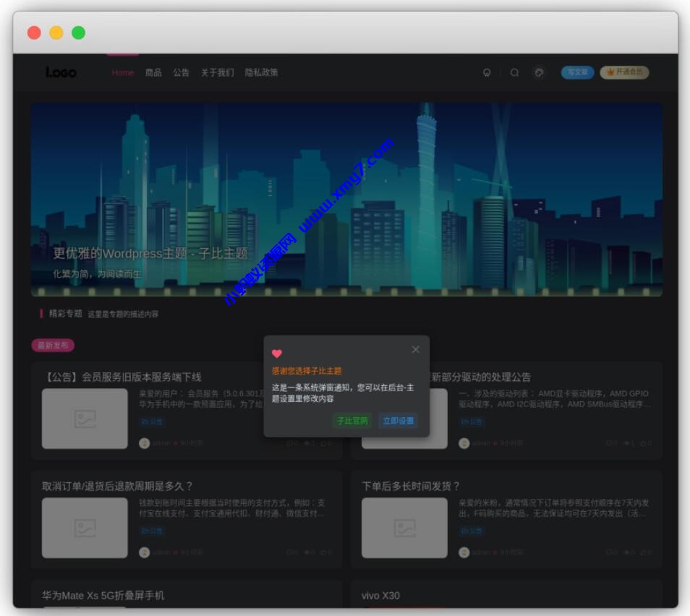Open the 商品 navigation tab
This screenshot has width=690, height=616.
click(x=153, y=73)
